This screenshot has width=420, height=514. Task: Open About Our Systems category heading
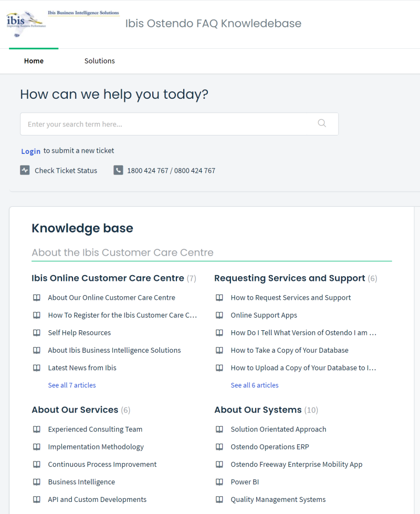pos(258,410)
